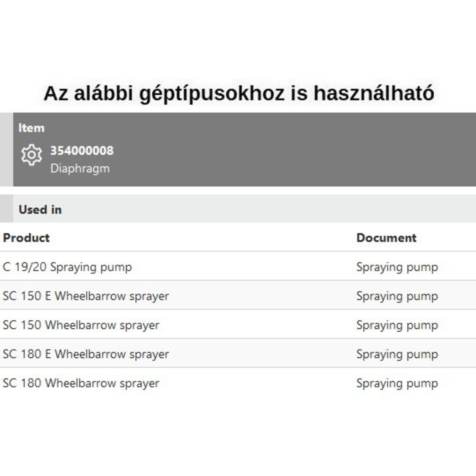
Task: Open Spraying pump document for C 19/20 row
Action: [397, 267]
